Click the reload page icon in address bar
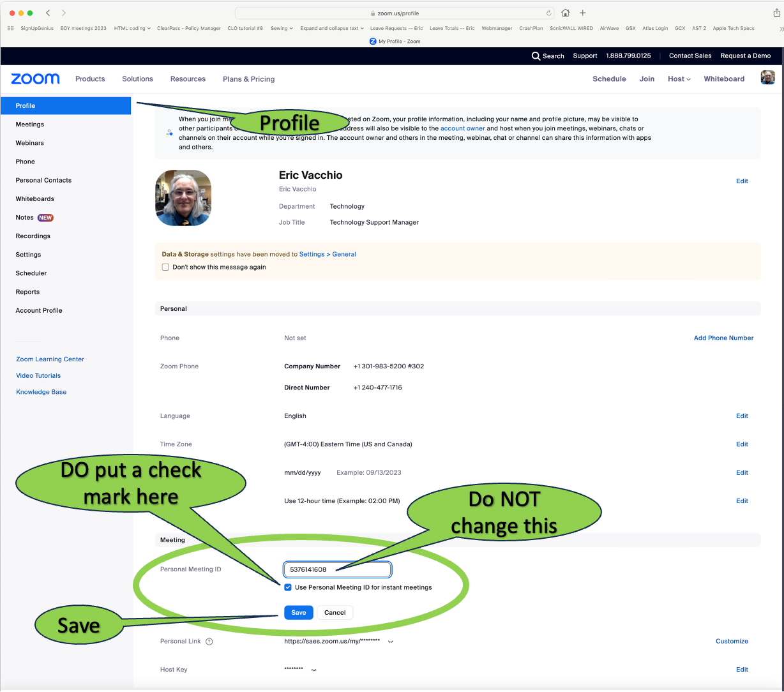 549,13
